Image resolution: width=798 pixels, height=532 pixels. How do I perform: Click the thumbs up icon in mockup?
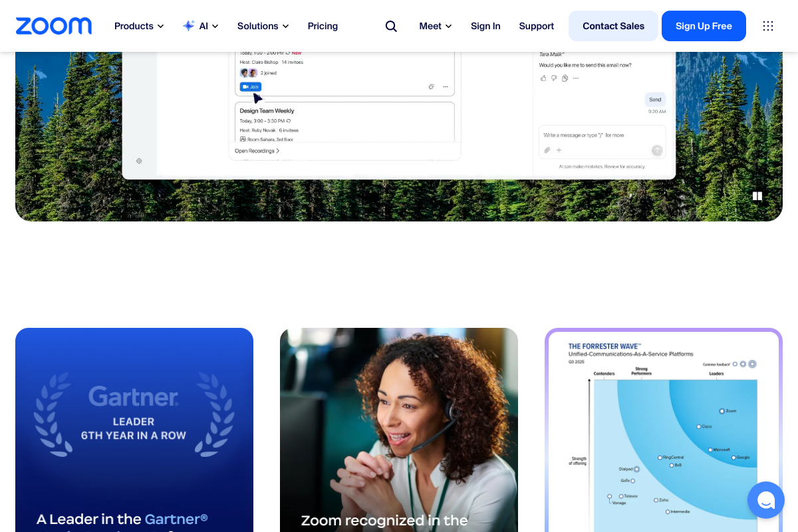coord(543,78)
